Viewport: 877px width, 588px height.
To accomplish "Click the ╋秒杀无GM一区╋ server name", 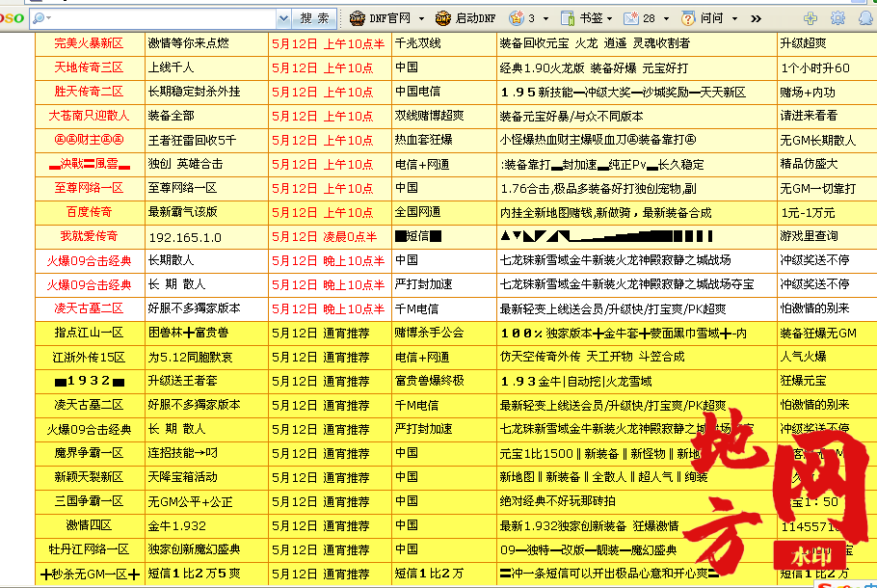I will point(90,574).
